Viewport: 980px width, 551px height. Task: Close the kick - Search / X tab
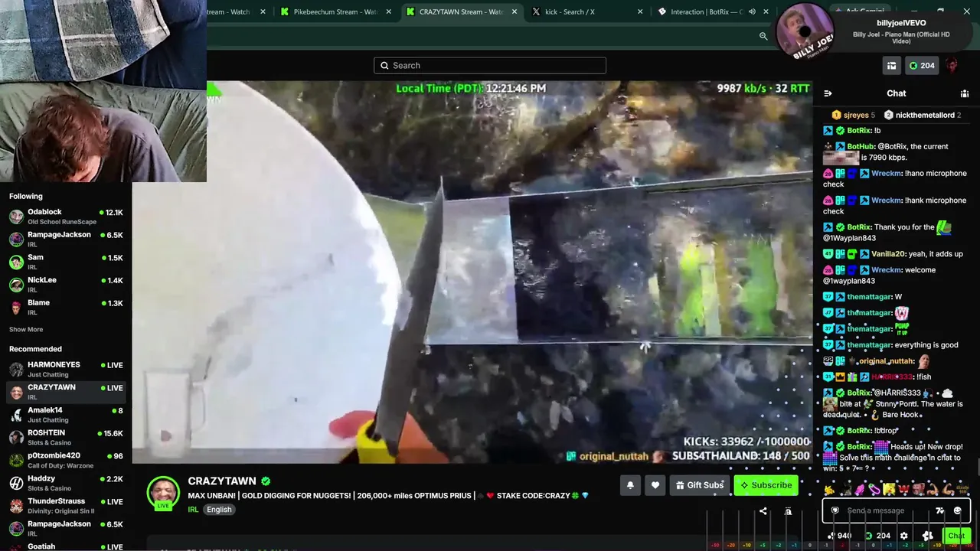639,11
